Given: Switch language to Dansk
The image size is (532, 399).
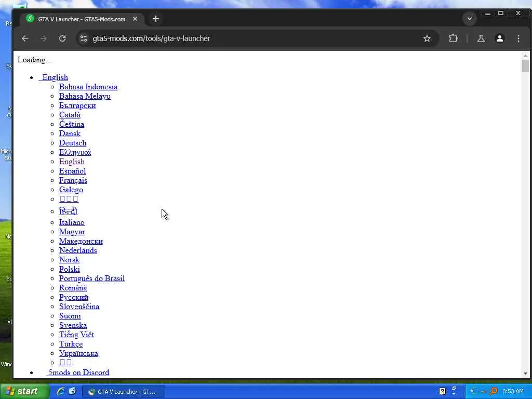Looking at the screenshot, I should point(70,134).
